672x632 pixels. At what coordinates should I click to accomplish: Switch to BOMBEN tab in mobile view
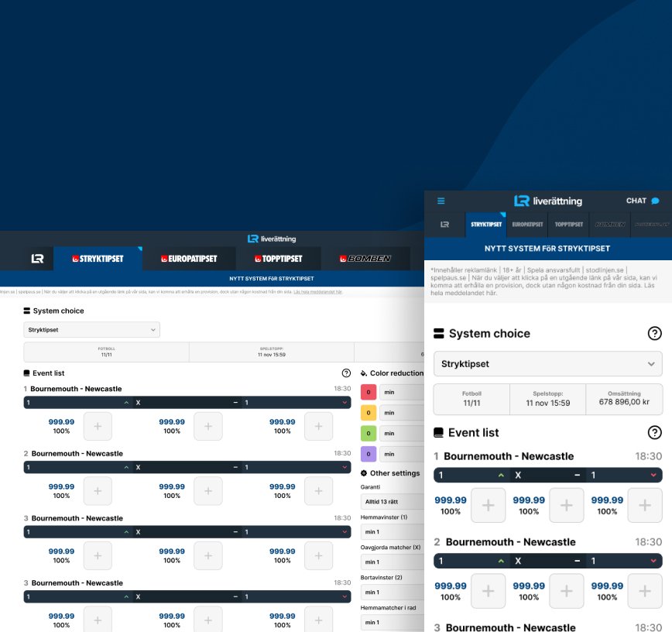pos(610,225)
